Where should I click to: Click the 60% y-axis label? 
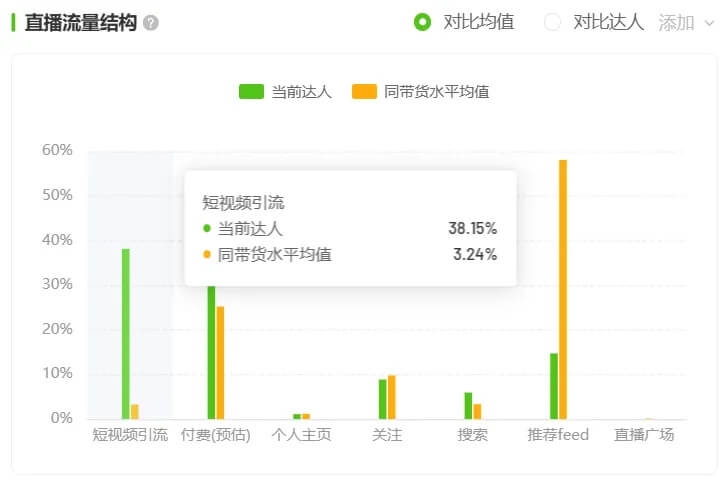[x=57, y=150]
